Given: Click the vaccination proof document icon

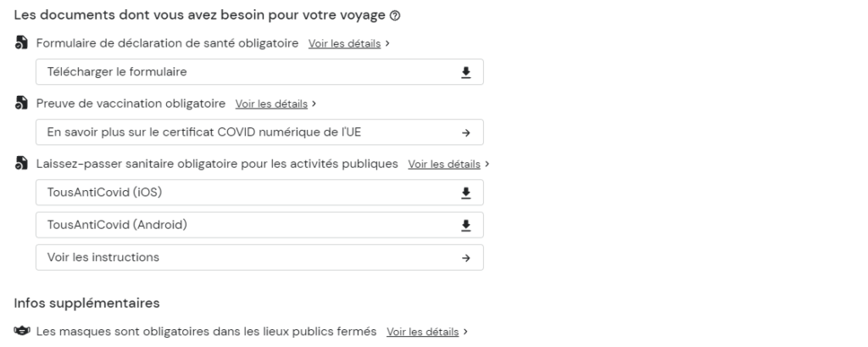Looking at the screenshot, I should pyautogui.click(x=20, y=104).
